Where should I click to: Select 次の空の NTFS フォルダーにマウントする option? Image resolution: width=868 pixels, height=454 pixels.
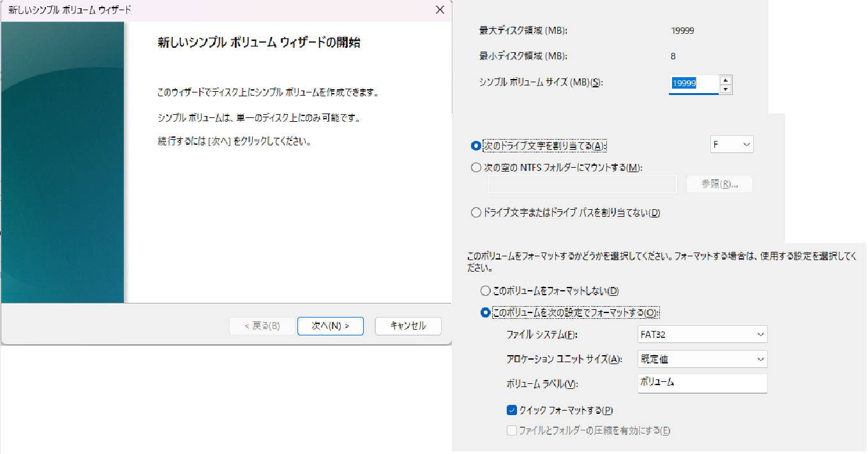click(475, 168)
